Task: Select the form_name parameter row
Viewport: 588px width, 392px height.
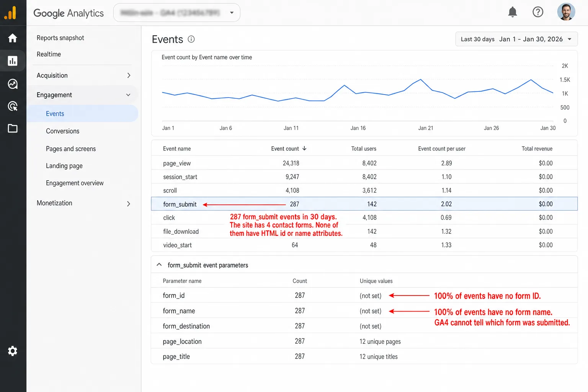Action: pyautogui.click(x=364, y=311)
